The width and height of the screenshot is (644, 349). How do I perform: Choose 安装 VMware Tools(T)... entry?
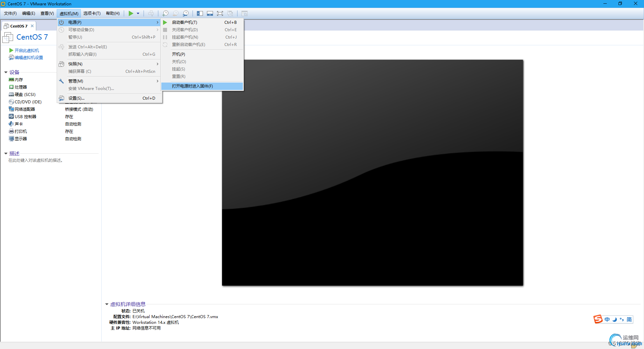[x=110, y=88]
